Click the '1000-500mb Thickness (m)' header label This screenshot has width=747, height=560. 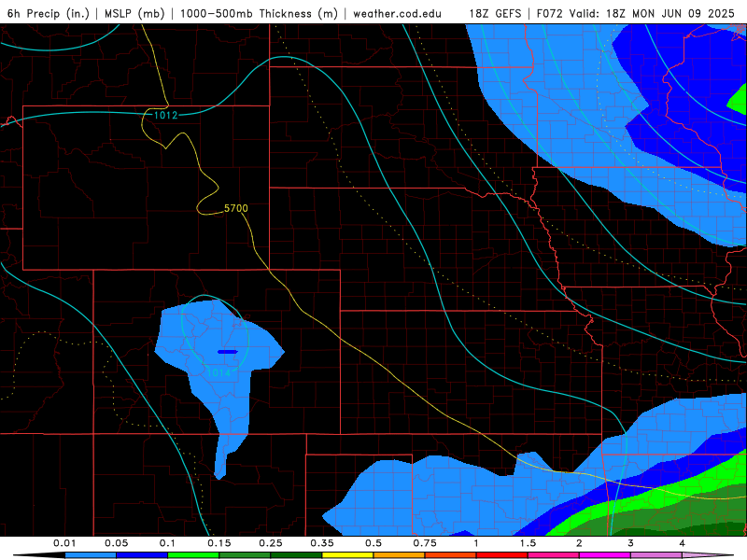point(259,13)
